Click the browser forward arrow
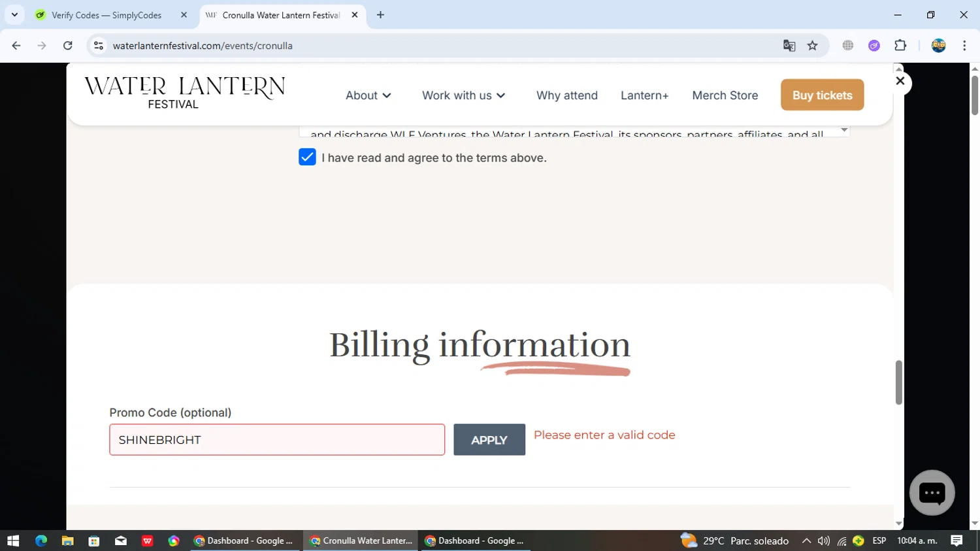Image resolution: width=980 pixels, height=551 pixels. [42, 46]
